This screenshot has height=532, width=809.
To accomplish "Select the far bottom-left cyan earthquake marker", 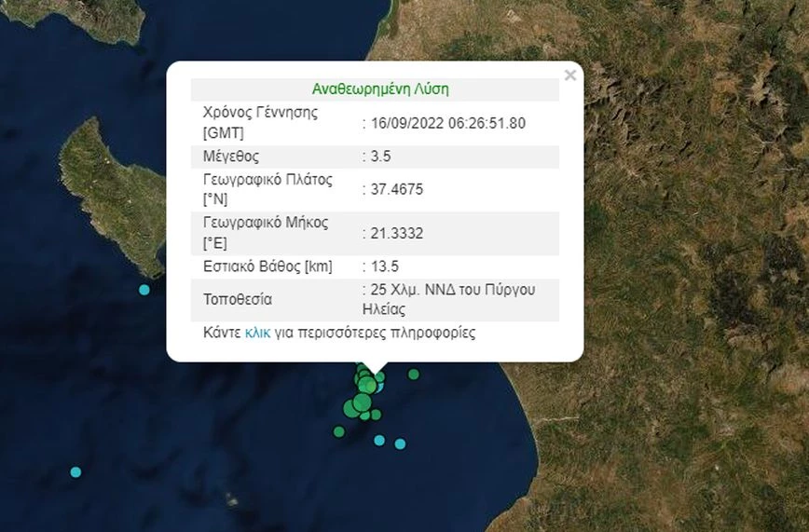I will [x=75, y=471].
